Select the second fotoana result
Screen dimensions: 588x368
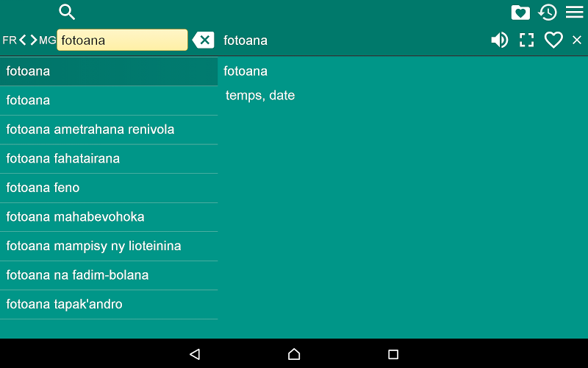[x=109, y=100]
